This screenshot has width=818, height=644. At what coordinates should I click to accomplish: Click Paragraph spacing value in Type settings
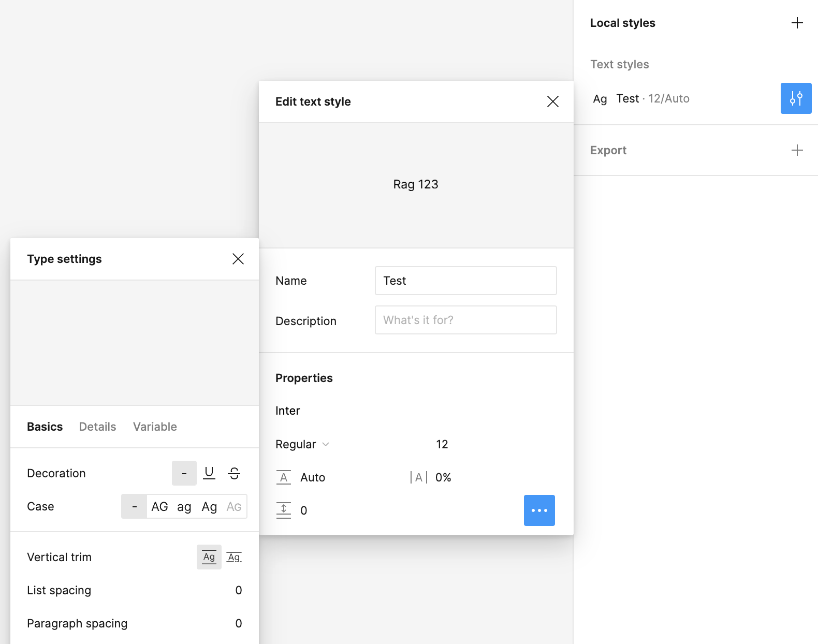click(239, 623)
